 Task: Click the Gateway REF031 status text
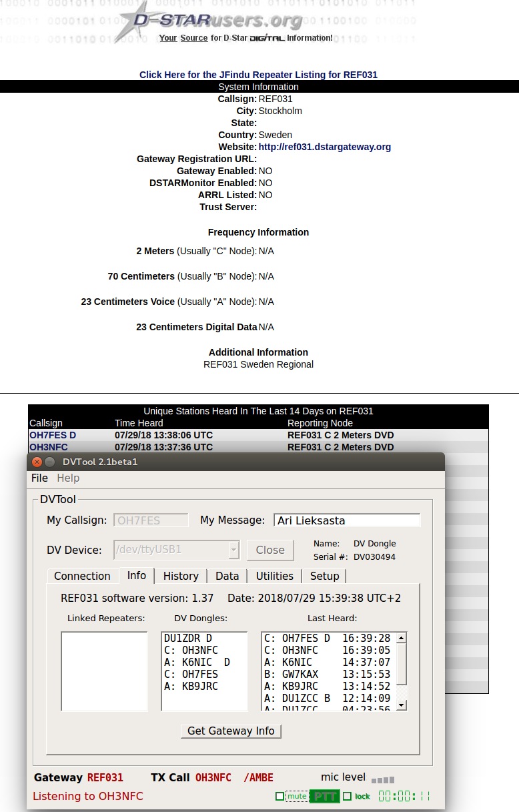tap(79, 777)
